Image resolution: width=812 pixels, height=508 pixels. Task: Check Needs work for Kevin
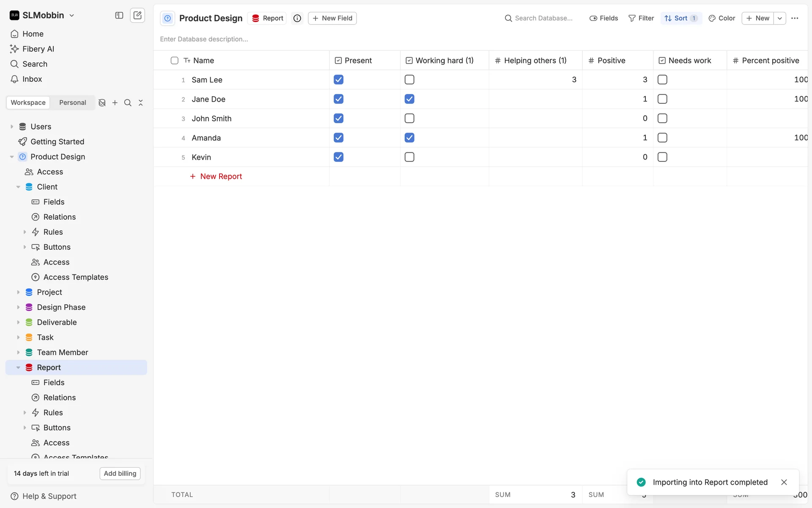click(662, 157)
